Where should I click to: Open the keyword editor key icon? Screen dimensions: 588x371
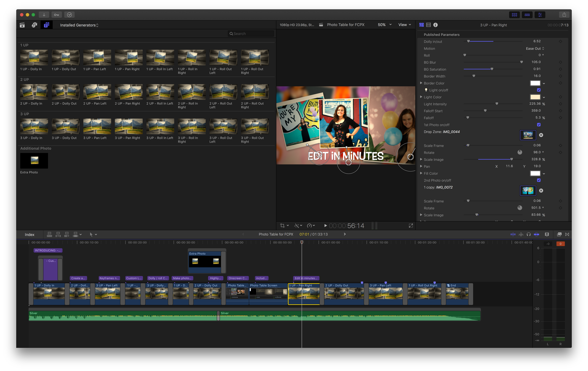[x=56, y=15]
